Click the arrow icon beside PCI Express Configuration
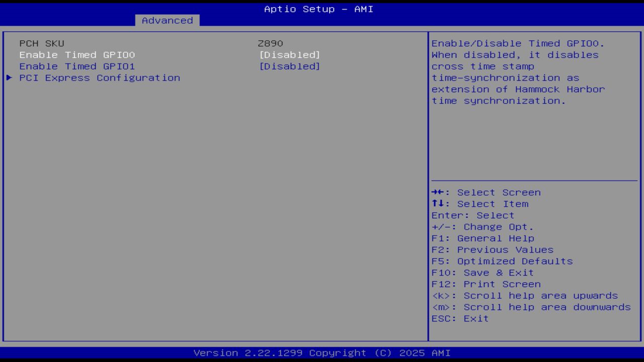 tap(9, 77)
